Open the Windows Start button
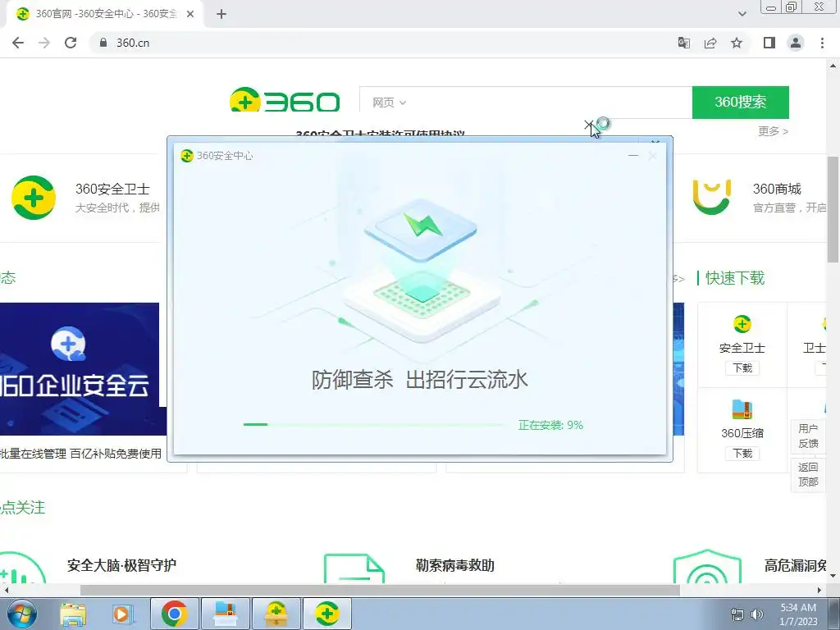Screen dimensions: 840x630 pyautogui.click(x=21, y=614)
